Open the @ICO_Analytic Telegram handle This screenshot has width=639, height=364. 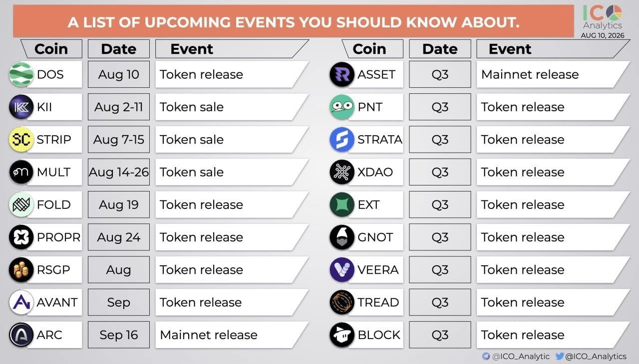pos(521,357)
